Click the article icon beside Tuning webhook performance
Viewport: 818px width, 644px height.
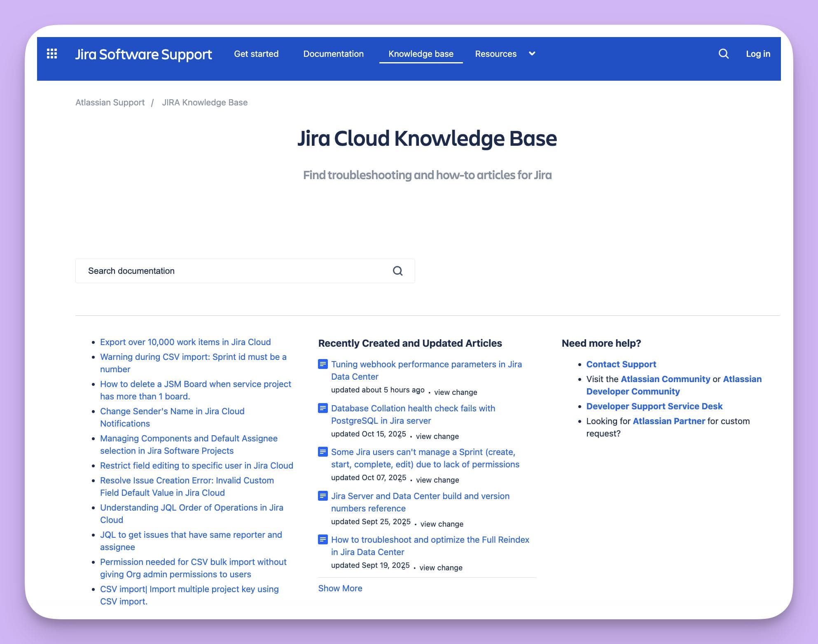[322, 364]
